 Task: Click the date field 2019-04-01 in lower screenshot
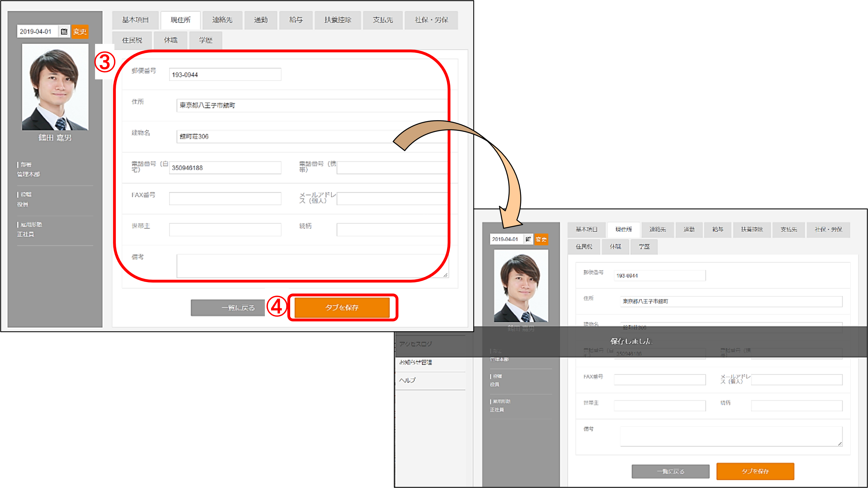point(506,239)
